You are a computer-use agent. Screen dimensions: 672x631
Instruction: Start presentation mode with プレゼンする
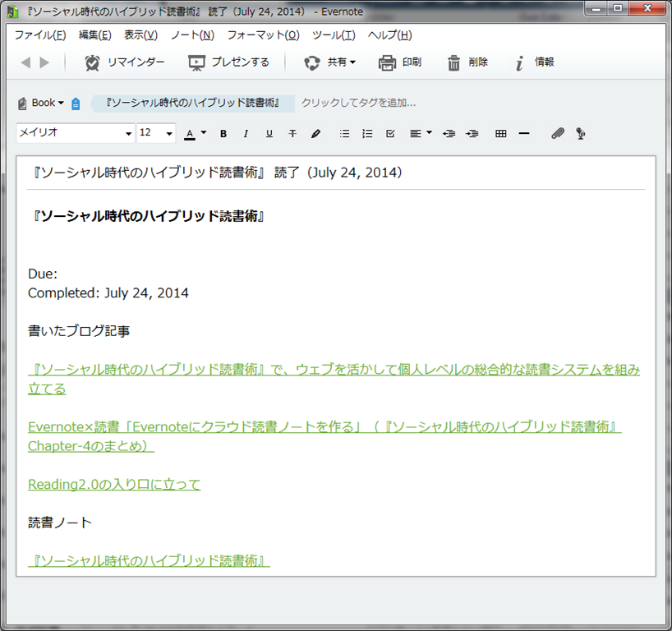pyautogui.click(x=229, y=62)
